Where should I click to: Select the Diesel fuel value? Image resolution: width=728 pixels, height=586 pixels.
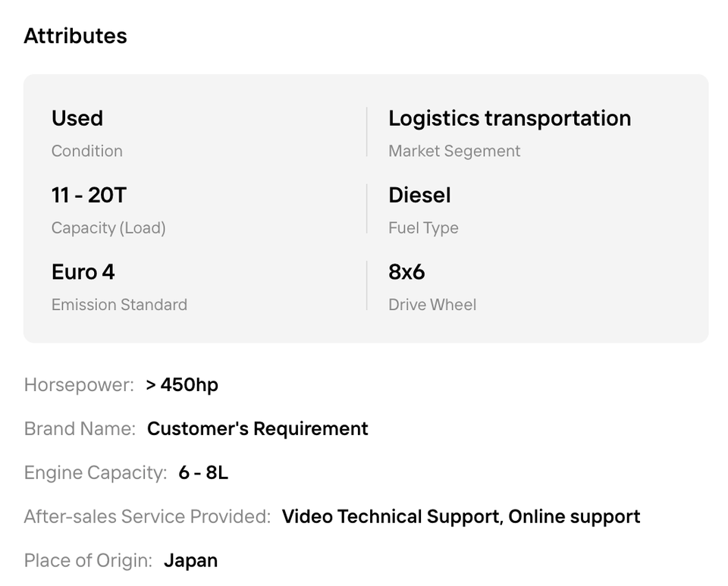419,195
